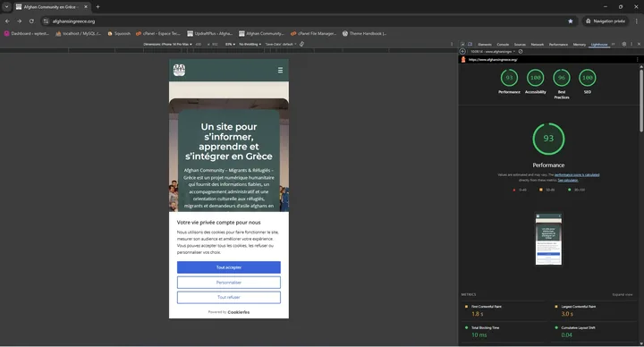Open the Save-Data default dropdown
Screen dimensions: 644x347
(281, 44)
